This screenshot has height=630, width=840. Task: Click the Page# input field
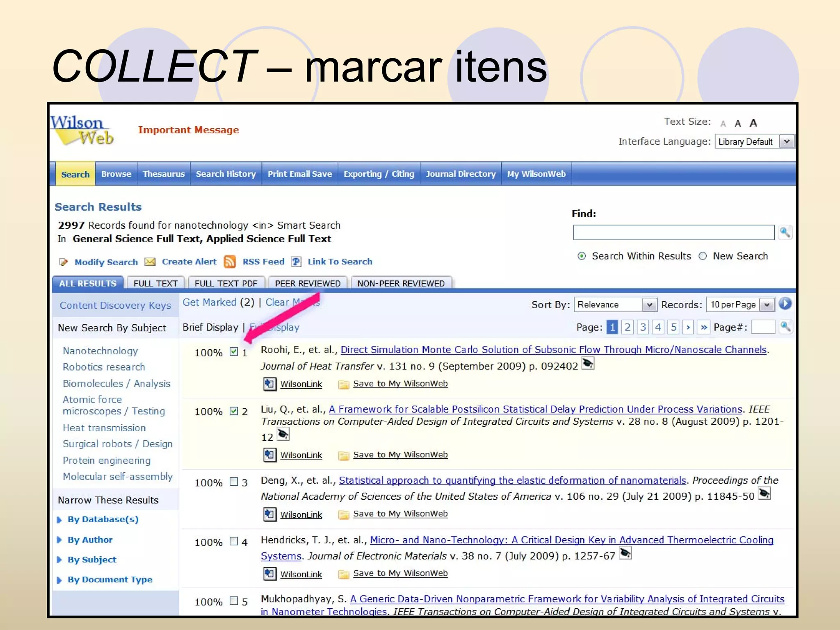pyautogui.click(x=763, y=327)
